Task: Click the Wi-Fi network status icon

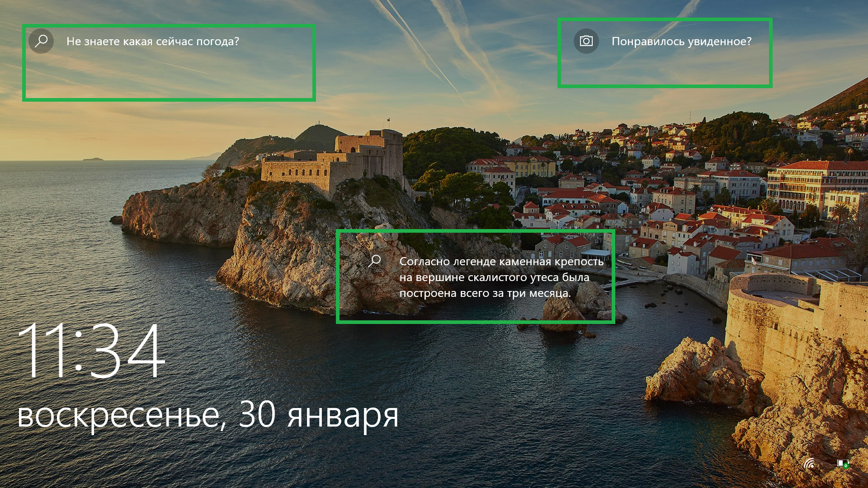Action: point(809,464)
